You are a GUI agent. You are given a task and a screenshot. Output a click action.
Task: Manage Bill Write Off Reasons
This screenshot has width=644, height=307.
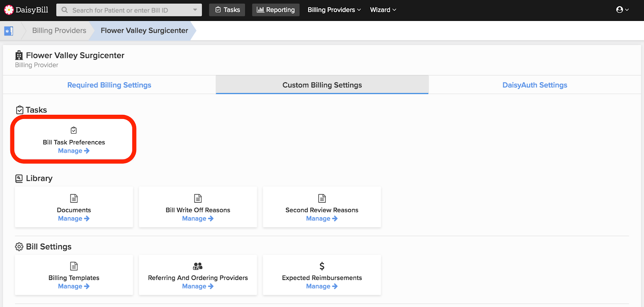click(x=198, y=218)
